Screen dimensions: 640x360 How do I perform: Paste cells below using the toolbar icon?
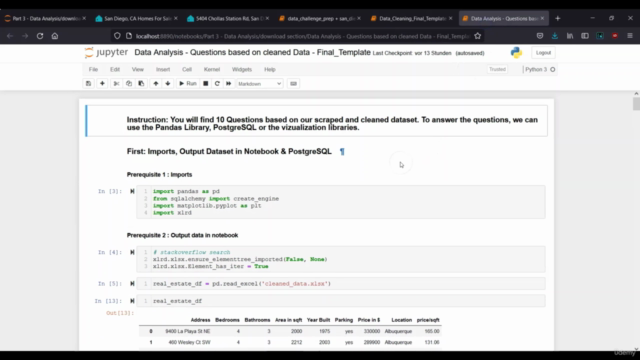coord(141,84)
